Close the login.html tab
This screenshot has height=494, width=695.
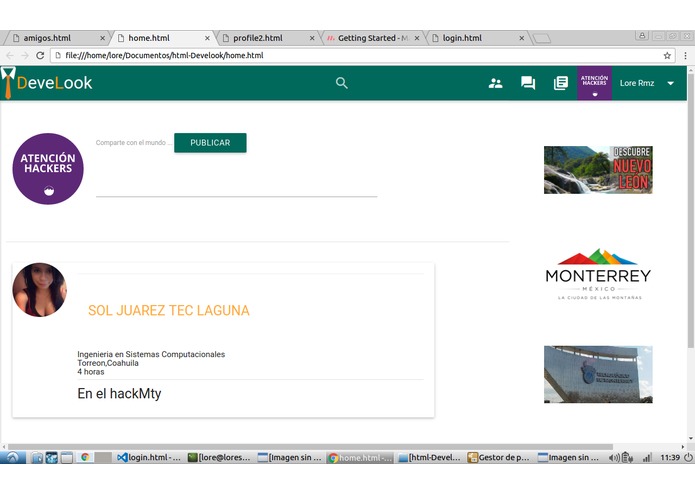point(522,39)
